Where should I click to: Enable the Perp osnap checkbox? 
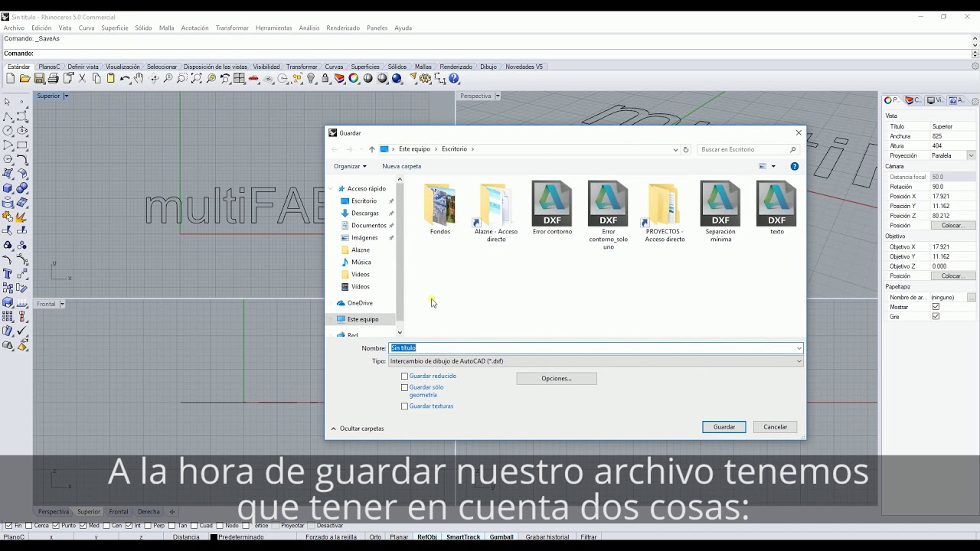point(148,526)
